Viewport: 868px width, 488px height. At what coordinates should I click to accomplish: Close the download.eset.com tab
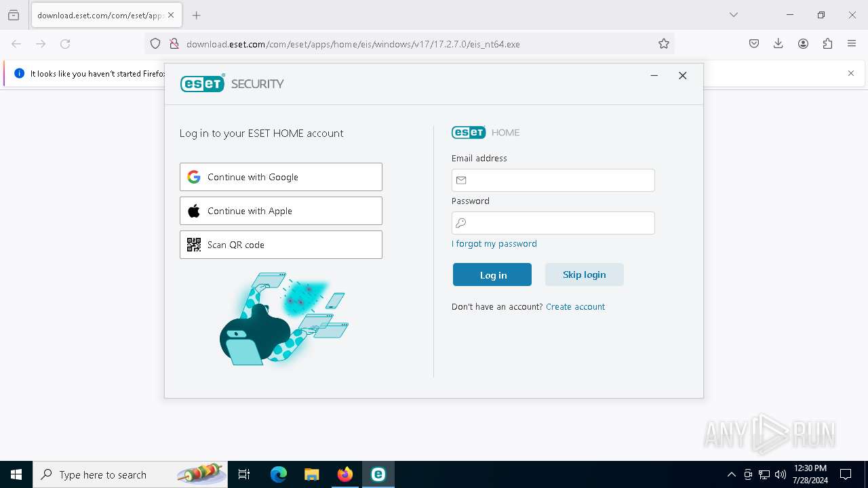[171, 15]
